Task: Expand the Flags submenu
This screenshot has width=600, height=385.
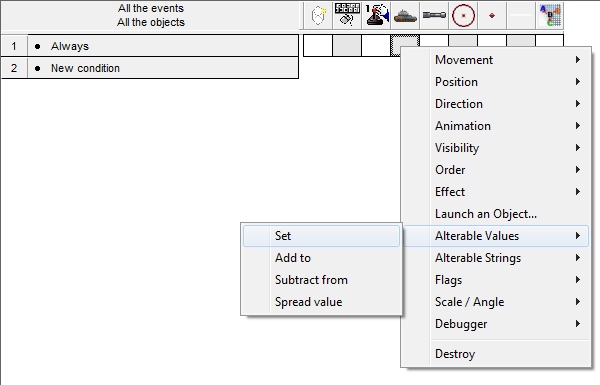Action: tap(496, 280)
